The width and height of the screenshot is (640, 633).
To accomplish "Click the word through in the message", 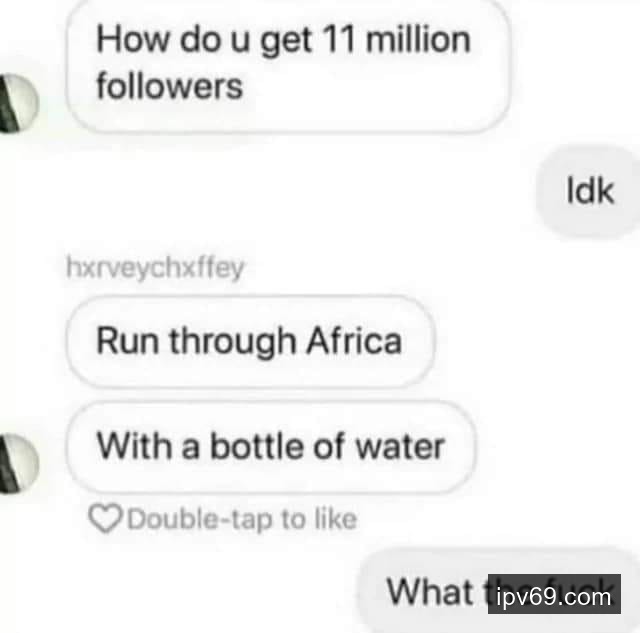I will 232,344.
